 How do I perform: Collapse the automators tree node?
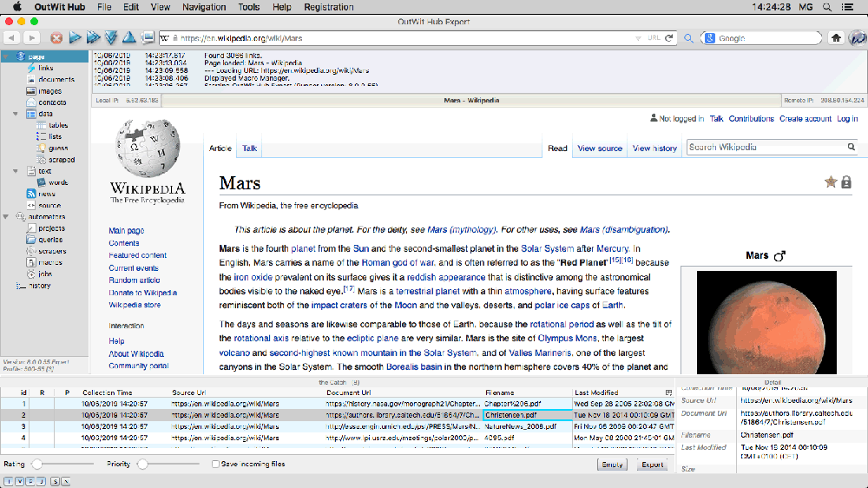6,216
